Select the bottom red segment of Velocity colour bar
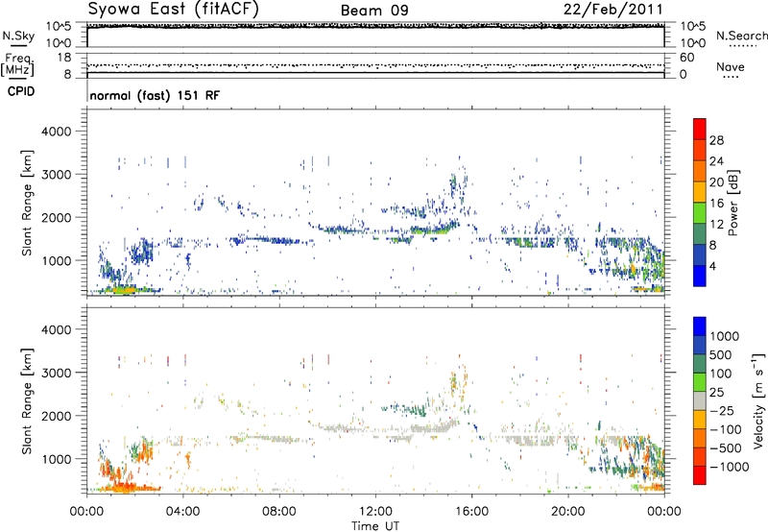Viewport: 768px width, 532px height. click(700, 475)
